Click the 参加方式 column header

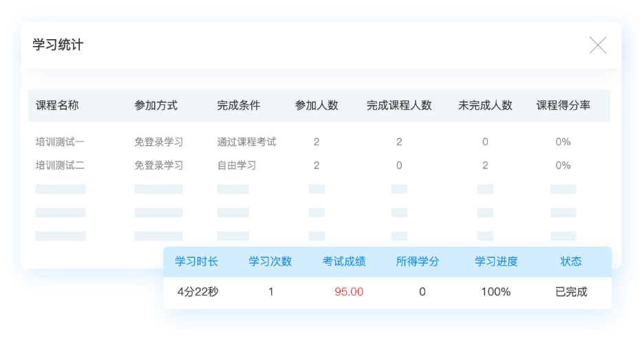tap(155, 106)
